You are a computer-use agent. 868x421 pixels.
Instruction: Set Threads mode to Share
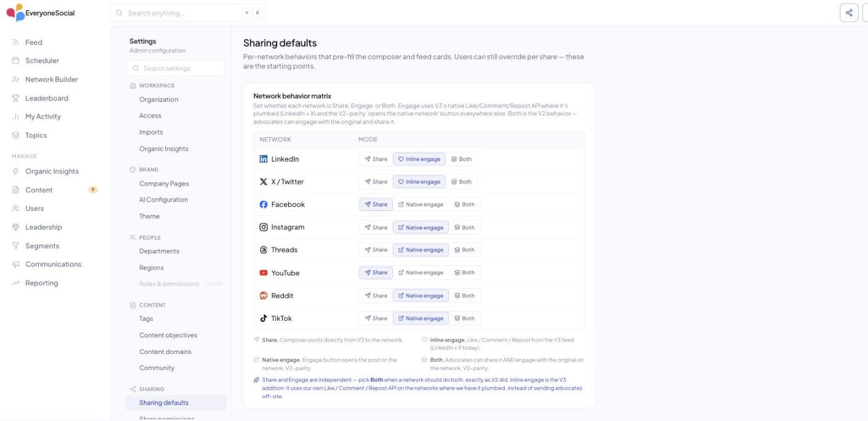click(376, 250)
